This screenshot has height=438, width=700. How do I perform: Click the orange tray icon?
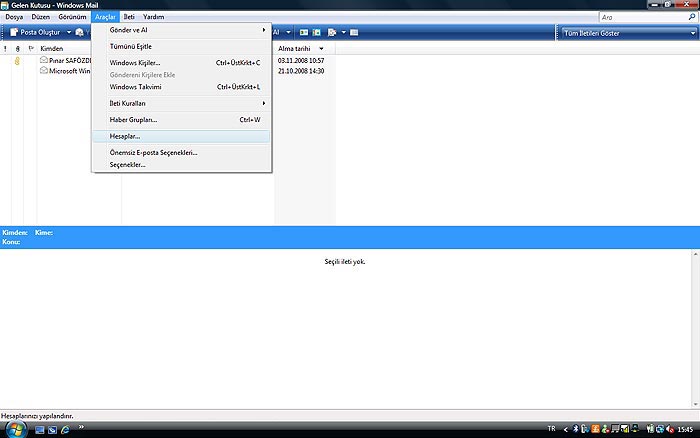tap(595, 429)
